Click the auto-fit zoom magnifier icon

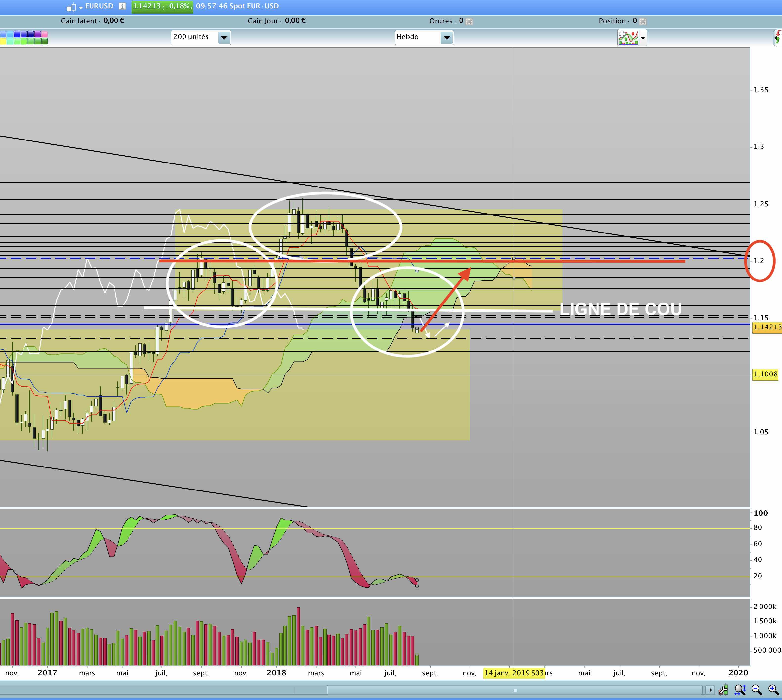pos(740,690)
